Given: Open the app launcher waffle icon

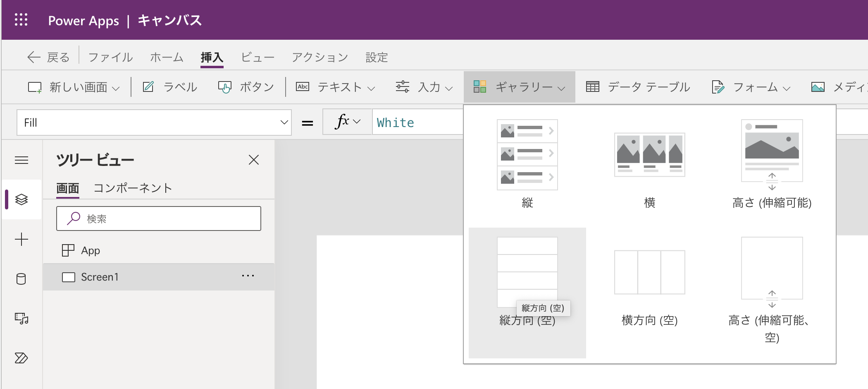Looking at the screenshot, I should (21, 20).
